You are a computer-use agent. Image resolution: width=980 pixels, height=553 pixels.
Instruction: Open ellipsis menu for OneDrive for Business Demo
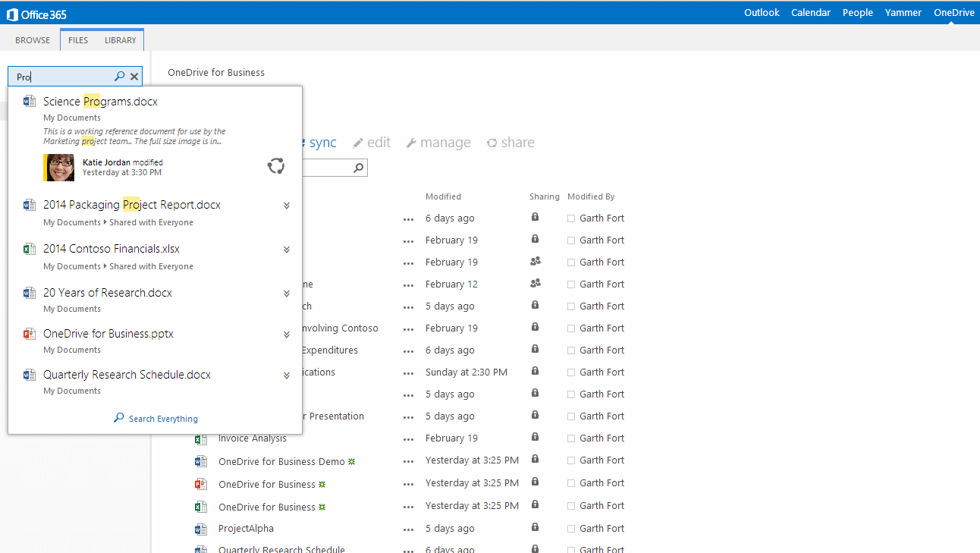(x=409, y=461)
